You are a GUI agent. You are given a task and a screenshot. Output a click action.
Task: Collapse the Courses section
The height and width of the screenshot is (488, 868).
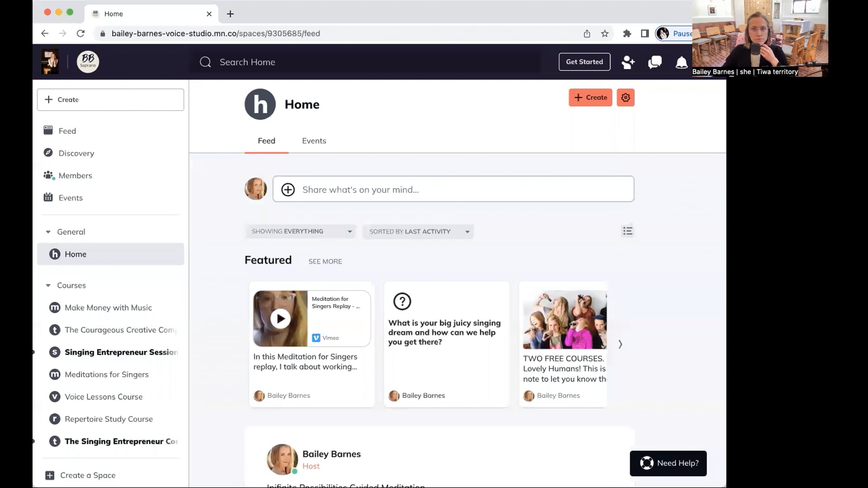pos(48,286)
